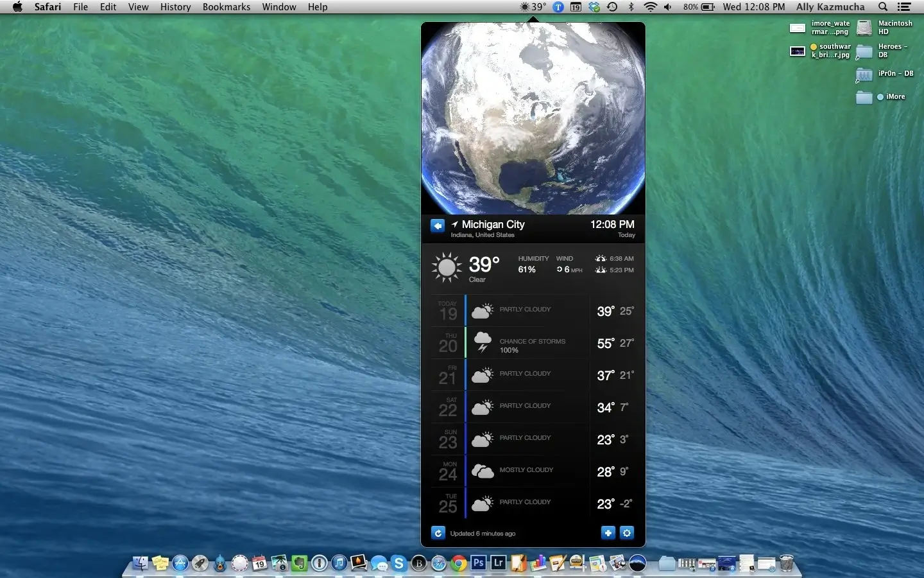Open the Time Machine menu bar icon
The height and width of the screenshot is (578, 924).
pyautogui.click(x=613, y=7)
